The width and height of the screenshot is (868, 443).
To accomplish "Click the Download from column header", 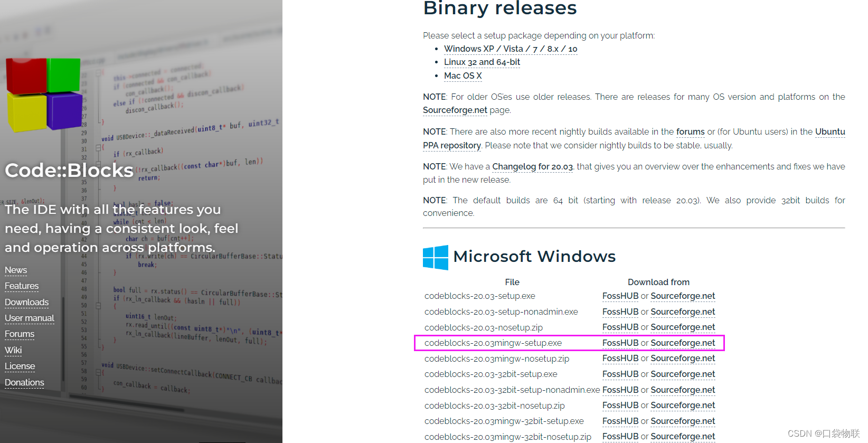I will (x=658, y=282).
